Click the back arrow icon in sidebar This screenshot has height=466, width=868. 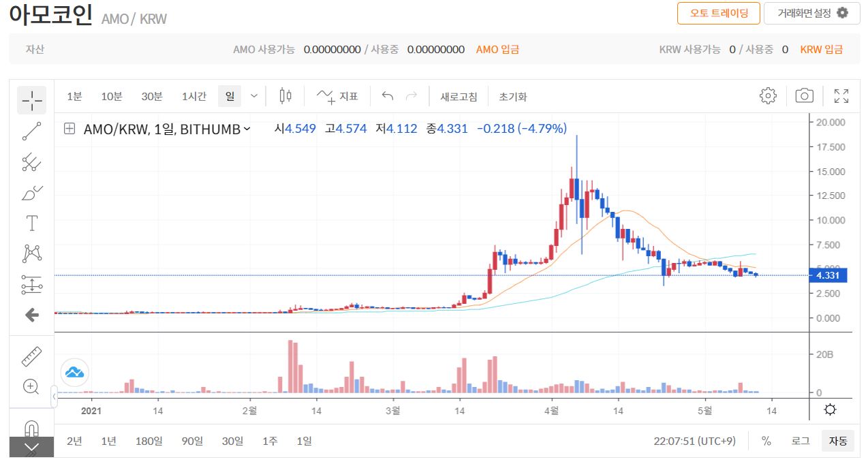tap(31, 315)
